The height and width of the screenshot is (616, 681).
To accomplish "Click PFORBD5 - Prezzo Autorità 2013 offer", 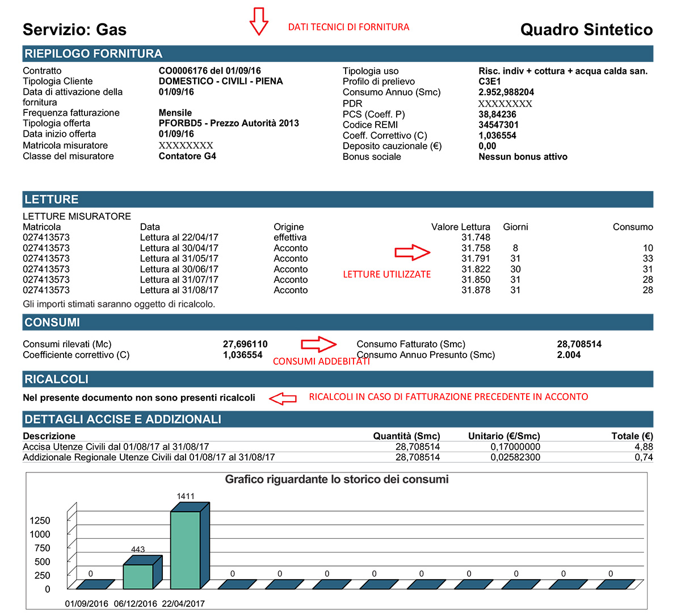I will [229, 123].
